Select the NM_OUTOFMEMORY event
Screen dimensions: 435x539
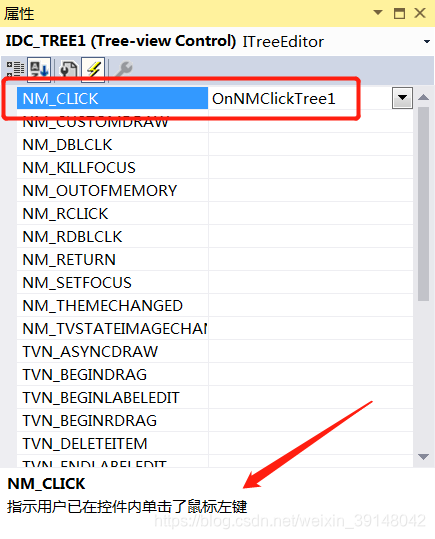112,191
